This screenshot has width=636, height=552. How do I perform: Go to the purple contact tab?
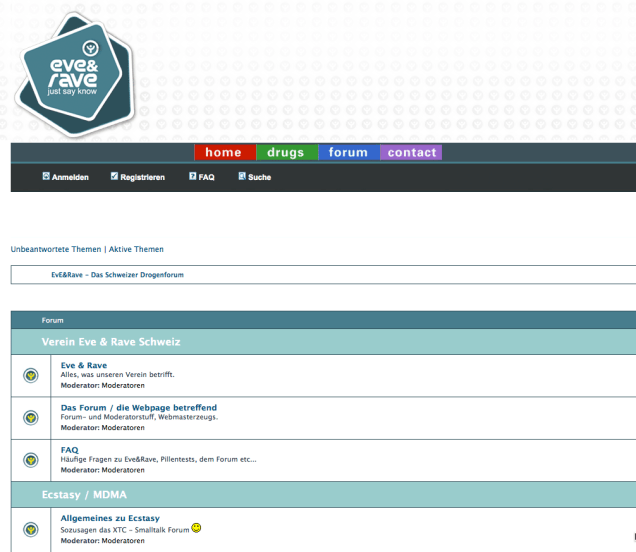click(412, 152)
